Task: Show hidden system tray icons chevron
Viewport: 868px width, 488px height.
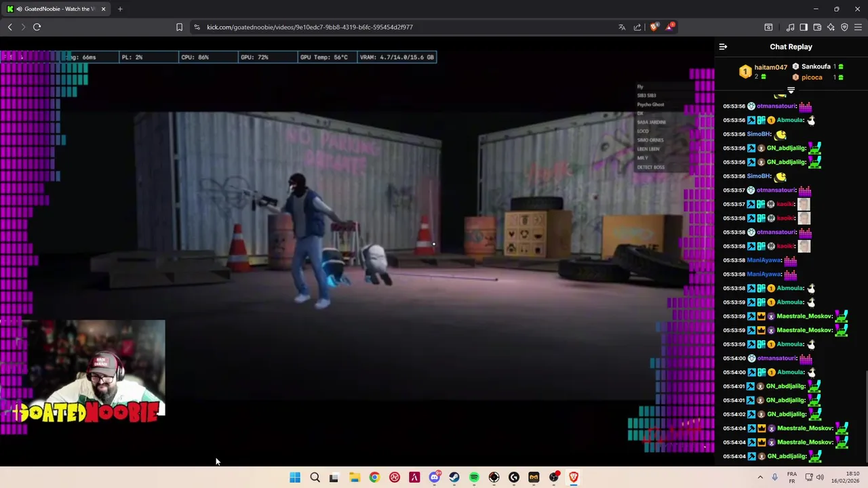Action: tap(760, 478)
